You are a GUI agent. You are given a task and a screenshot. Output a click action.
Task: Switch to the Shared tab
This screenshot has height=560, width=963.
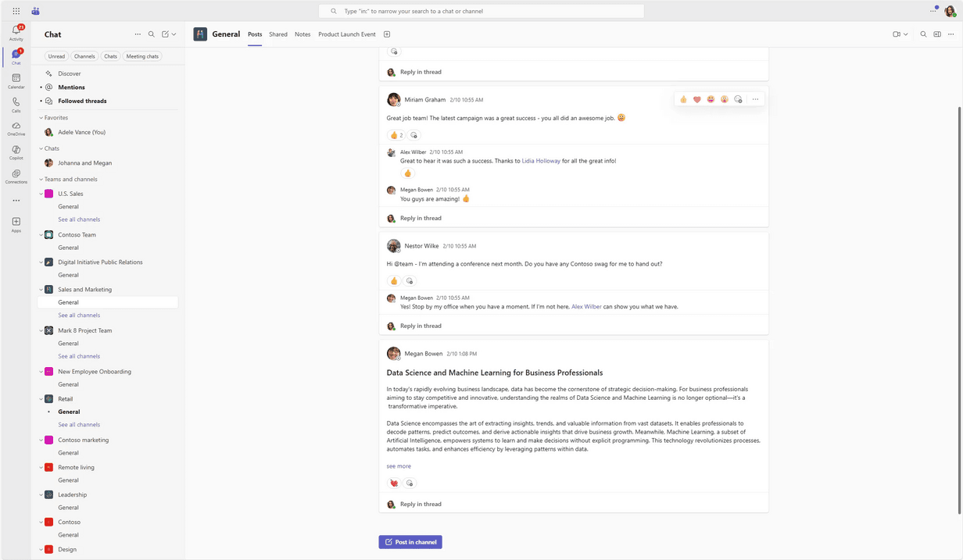[278, 34]
